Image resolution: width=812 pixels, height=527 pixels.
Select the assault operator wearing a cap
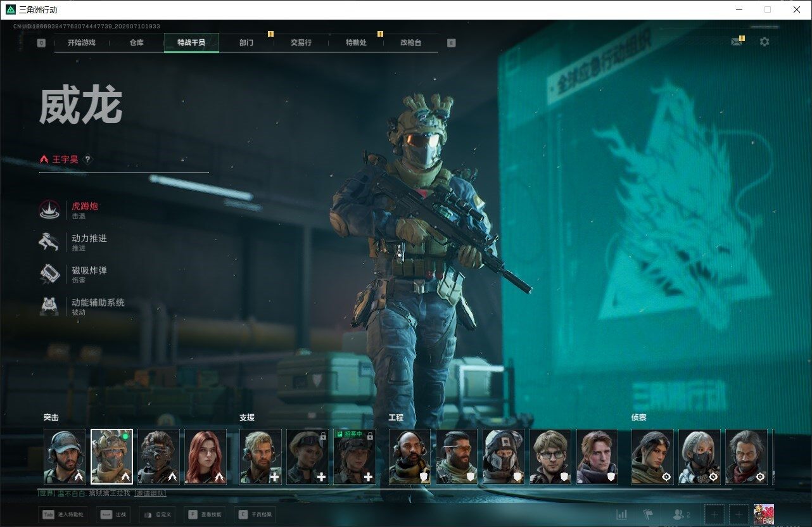pyautogui.click(x=65, y=457)
